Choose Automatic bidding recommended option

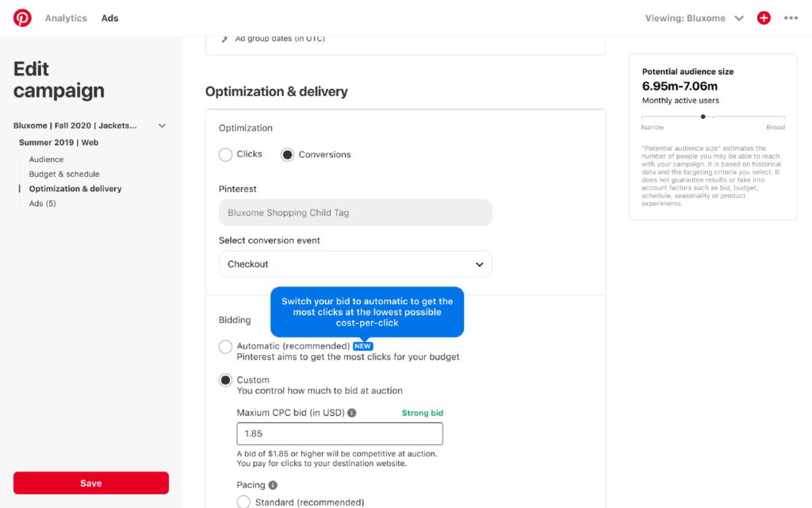[x=225, y=347]
